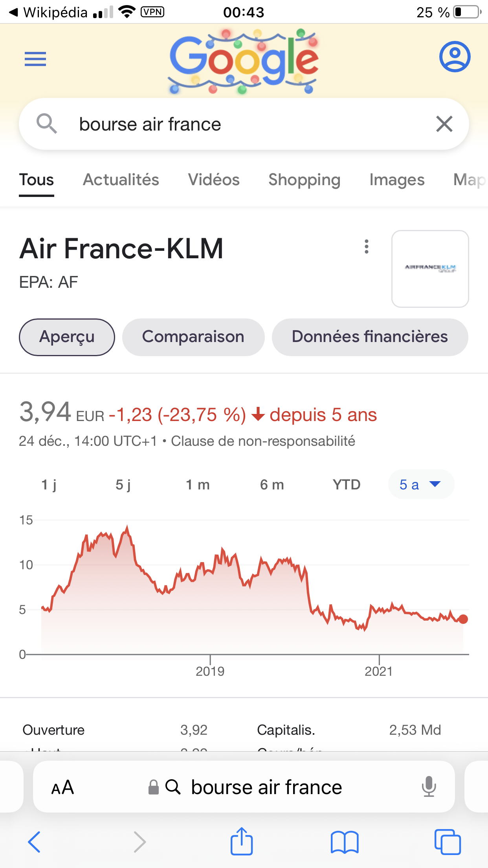This screenshot has height=868, width=488.
Task: Switch to the Actualités tab
Action: (121, 180)
